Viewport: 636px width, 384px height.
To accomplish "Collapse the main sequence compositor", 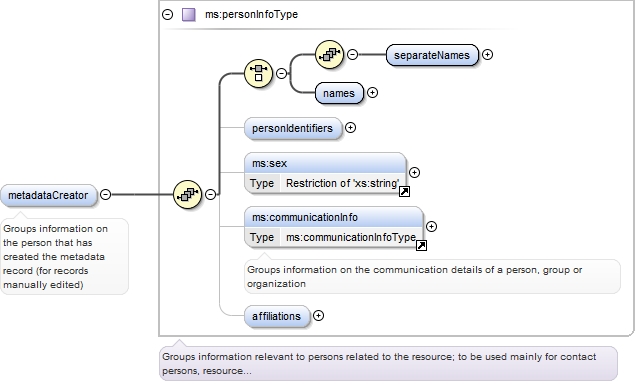I will 211,195.
